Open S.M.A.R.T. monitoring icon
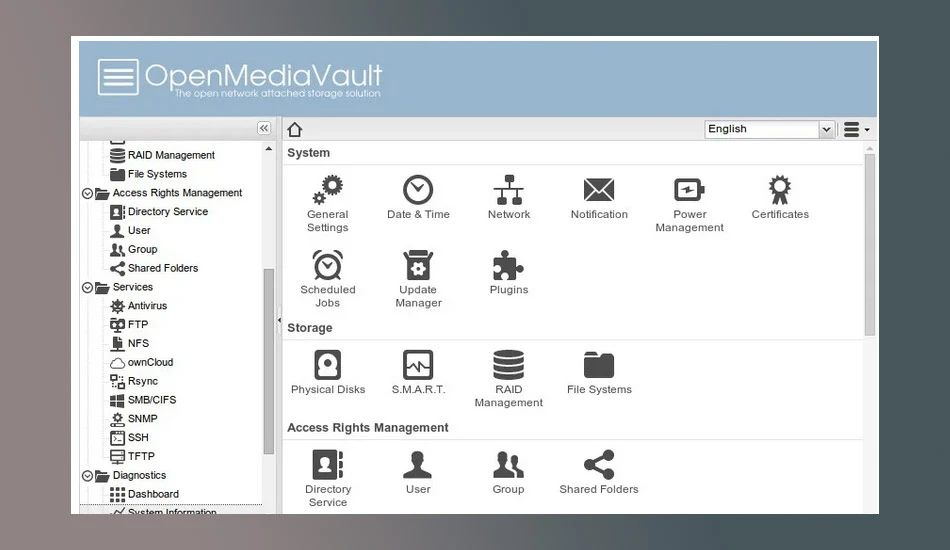 418,373
